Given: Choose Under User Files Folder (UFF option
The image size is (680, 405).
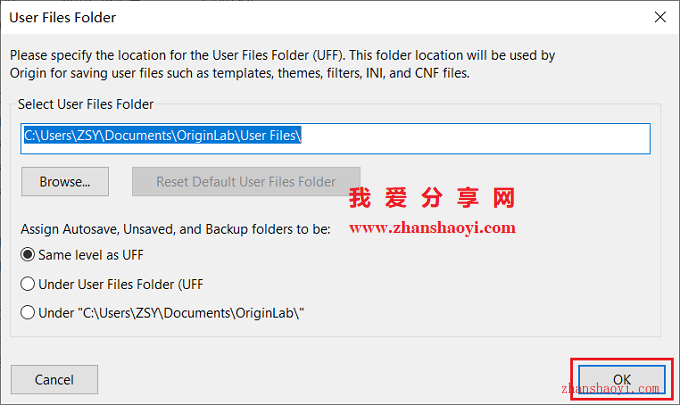Looking at the screenshot, I should click(x=27, y=284).
